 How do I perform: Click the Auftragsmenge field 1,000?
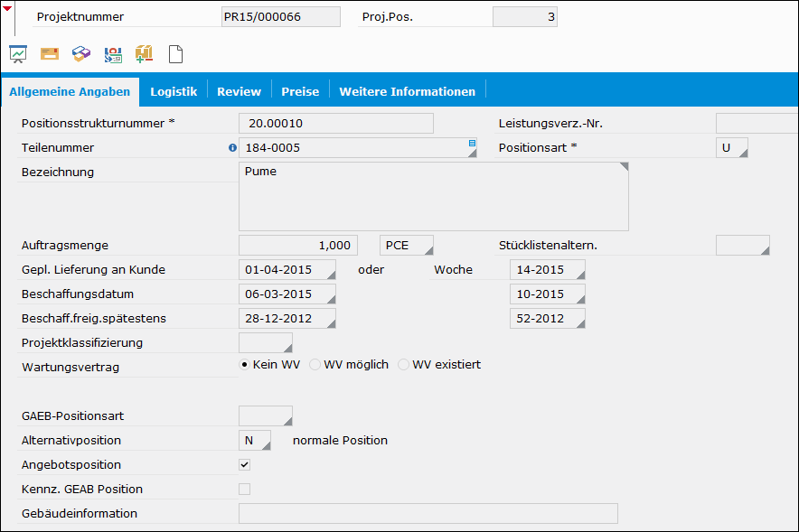tap(298, 246)
